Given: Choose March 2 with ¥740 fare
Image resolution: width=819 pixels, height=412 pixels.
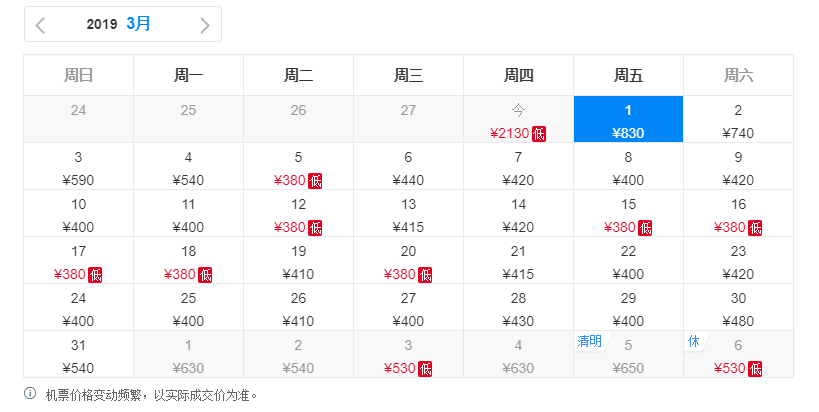Looking at the screenshot, I should (738, 120).
